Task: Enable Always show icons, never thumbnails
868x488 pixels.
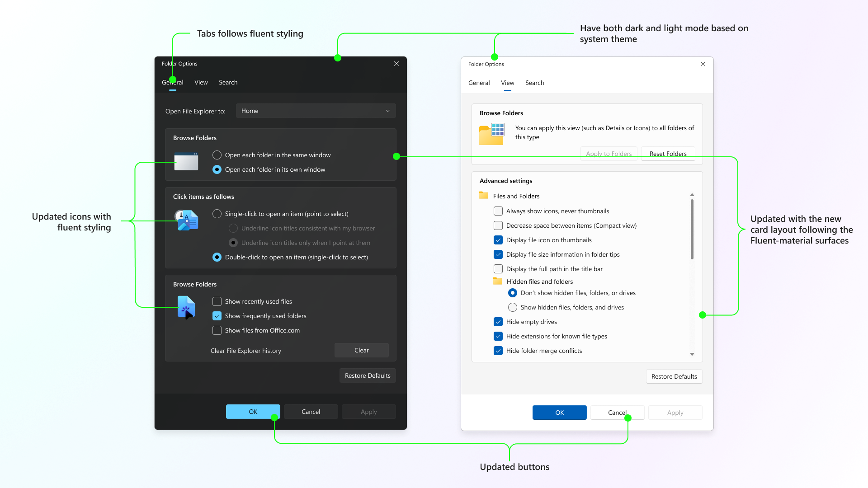Action: click(498, 211)
